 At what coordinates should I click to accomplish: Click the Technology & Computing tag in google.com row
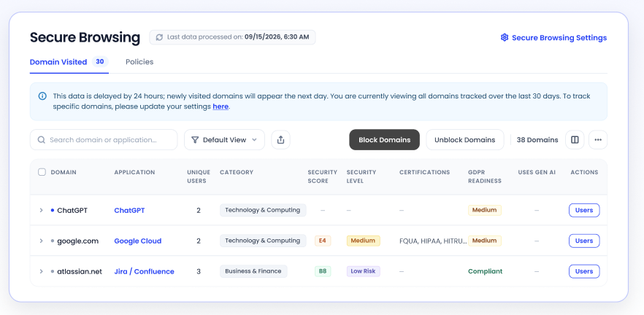point(263,241)
